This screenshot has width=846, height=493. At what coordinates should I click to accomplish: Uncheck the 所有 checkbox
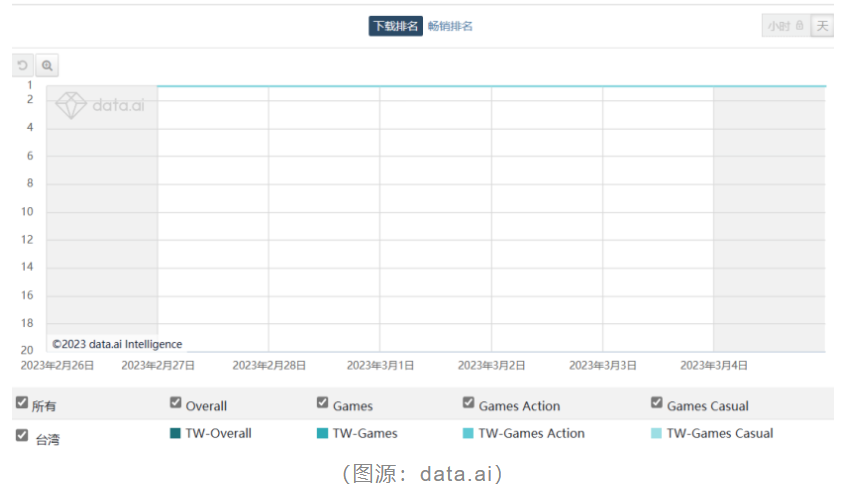(x=22, y=403)
